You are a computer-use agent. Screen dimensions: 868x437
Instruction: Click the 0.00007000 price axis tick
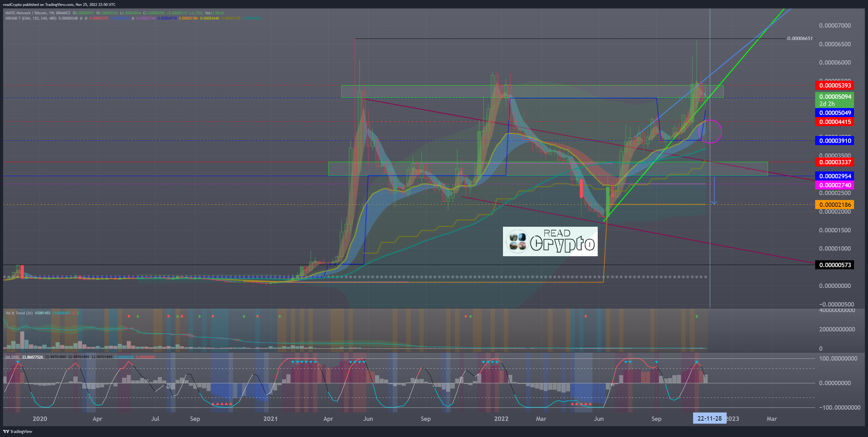coord(835,25)
